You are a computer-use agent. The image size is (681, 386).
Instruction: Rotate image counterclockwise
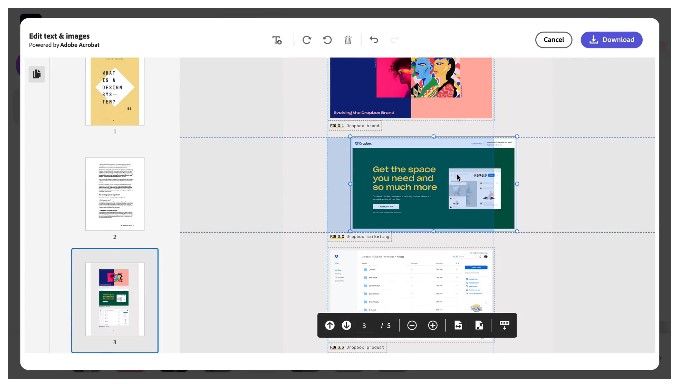coord(327,40)
